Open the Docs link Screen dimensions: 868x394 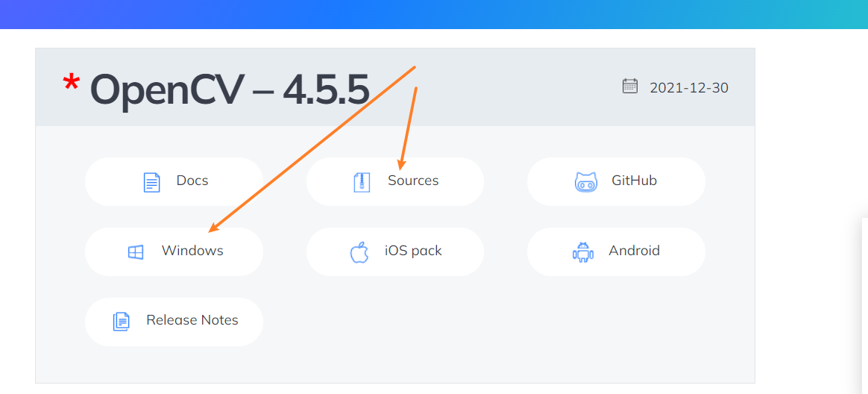click(x=174, y=182)
